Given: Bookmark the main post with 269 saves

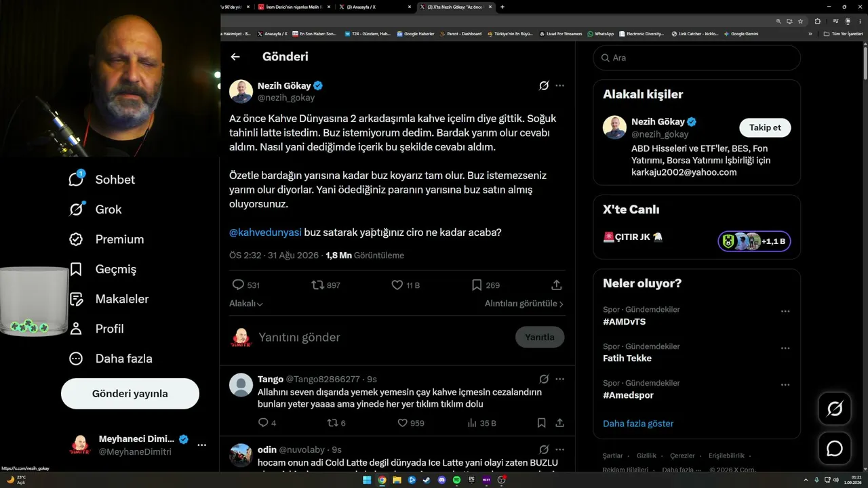Looking at the screenshot, I should point(485,285).
